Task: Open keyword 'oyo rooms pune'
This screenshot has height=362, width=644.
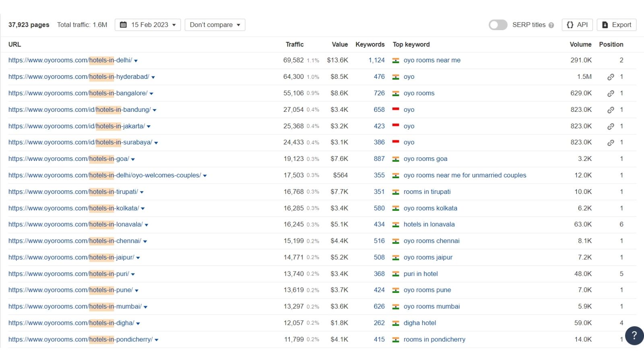Action: [x=427, y=290]
